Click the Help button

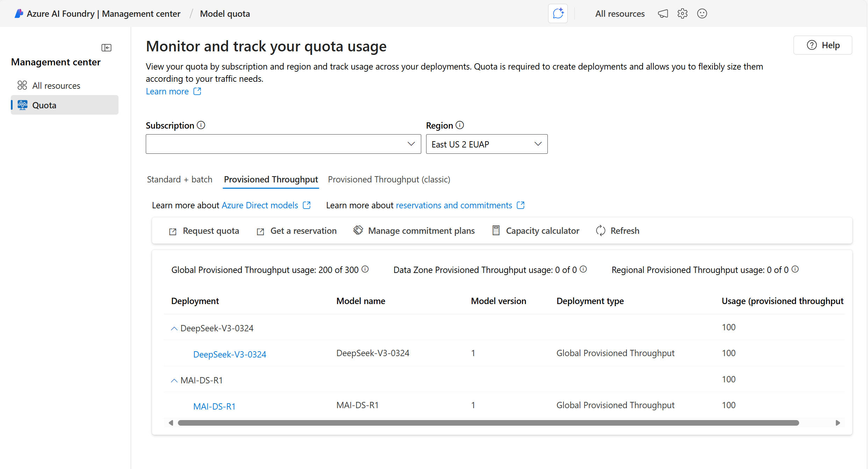(823, 45)
